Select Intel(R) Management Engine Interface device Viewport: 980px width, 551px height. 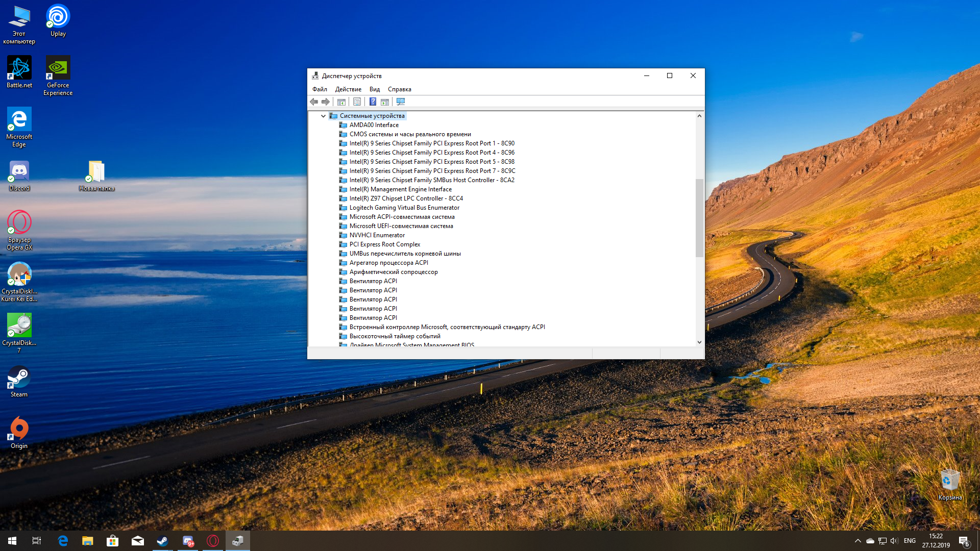[400, 189]
